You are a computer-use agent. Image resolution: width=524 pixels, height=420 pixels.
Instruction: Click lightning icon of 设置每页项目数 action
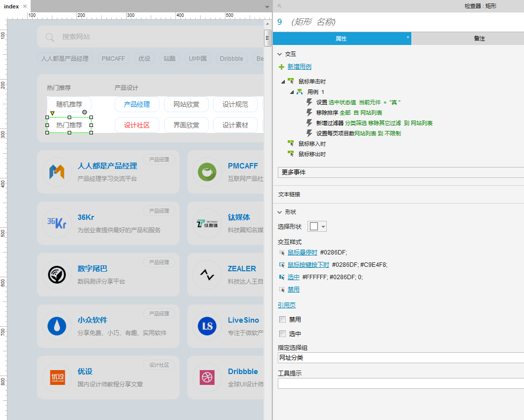309,133
